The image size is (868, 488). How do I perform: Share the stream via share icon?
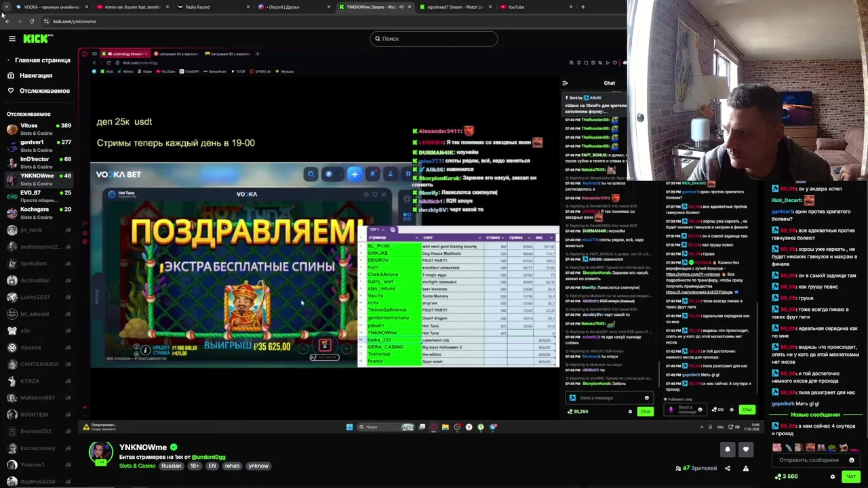click(728, 468)
